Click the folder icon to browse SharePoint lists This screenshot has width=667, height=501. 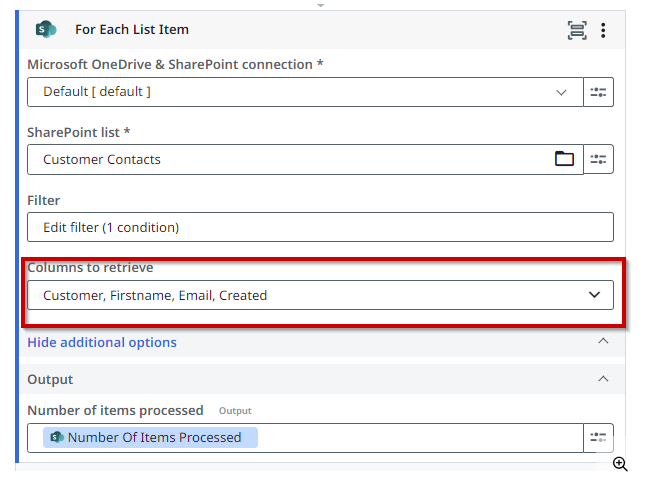pyautogui.click(x=565, y=159)
